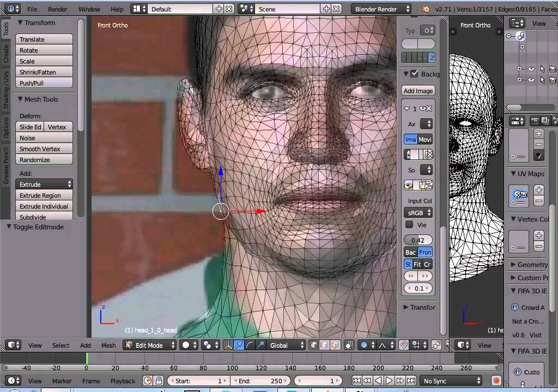Uncheck the Background Images checkbox

(414, 74)
